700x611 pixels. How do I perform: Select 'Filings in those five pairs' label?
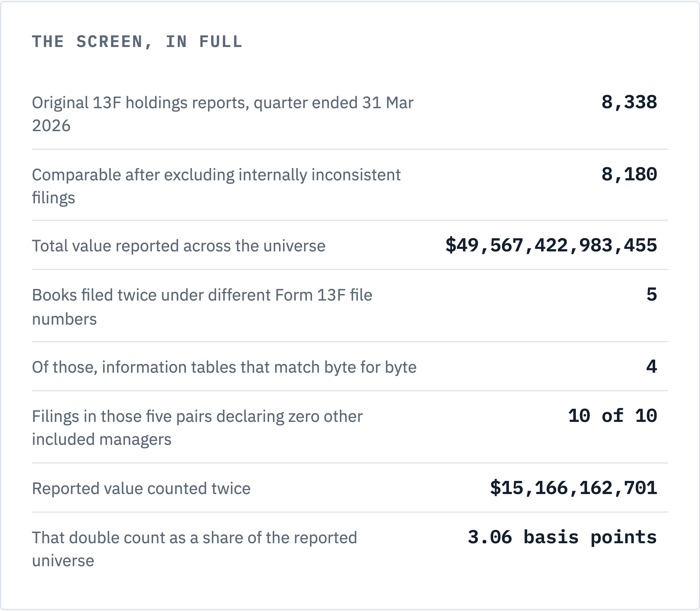197,428
